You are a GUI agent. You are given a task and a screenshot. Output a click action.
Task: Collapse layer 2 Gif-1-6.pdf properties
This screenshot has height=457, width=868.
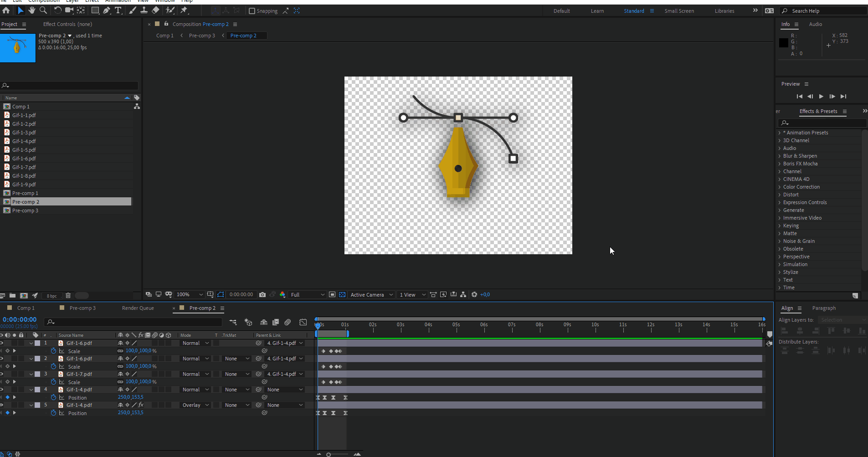pos(31,359)
